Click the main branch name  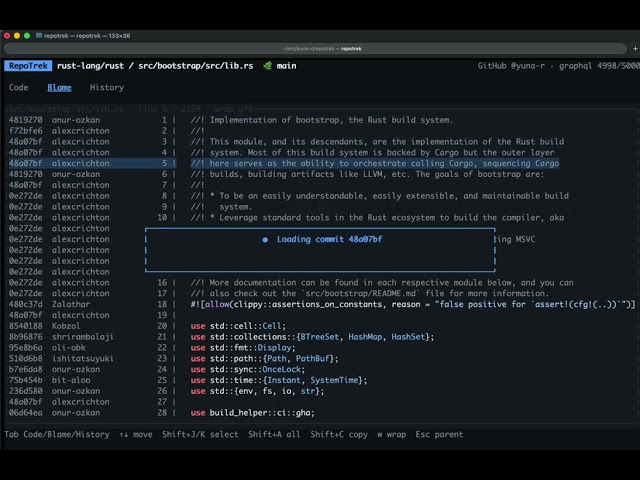point(287,66)
